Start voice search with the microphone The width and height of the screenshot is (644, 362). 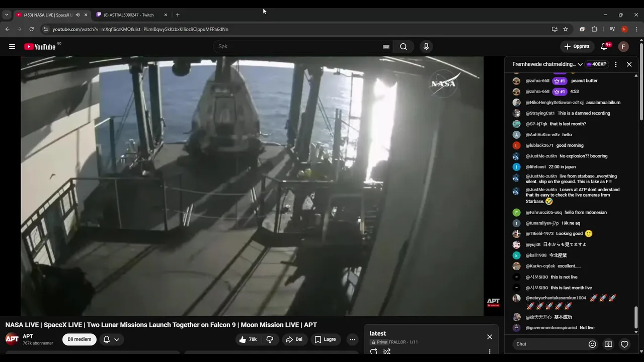tap(426, 47)
